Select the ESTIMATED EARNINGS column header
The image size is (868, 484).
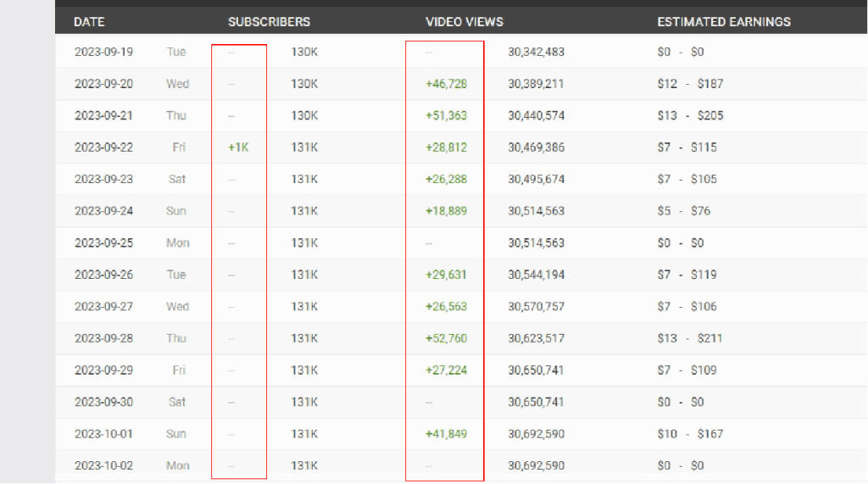[724, 21]
